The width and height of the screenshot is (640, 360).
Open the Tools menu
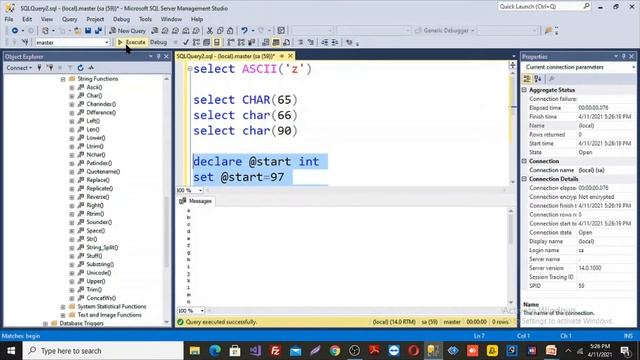(x=145, y=19)
